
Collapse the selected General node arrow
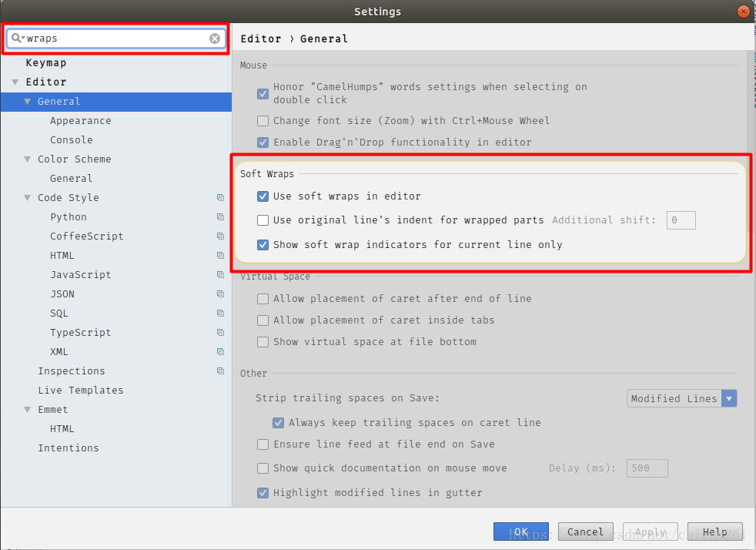[28, 102]
